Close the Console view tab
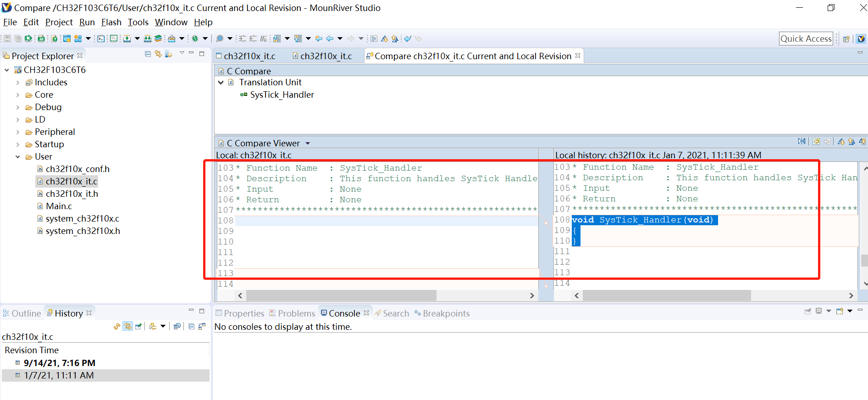Screen dimensions: 868x400 tap(366, 313)
